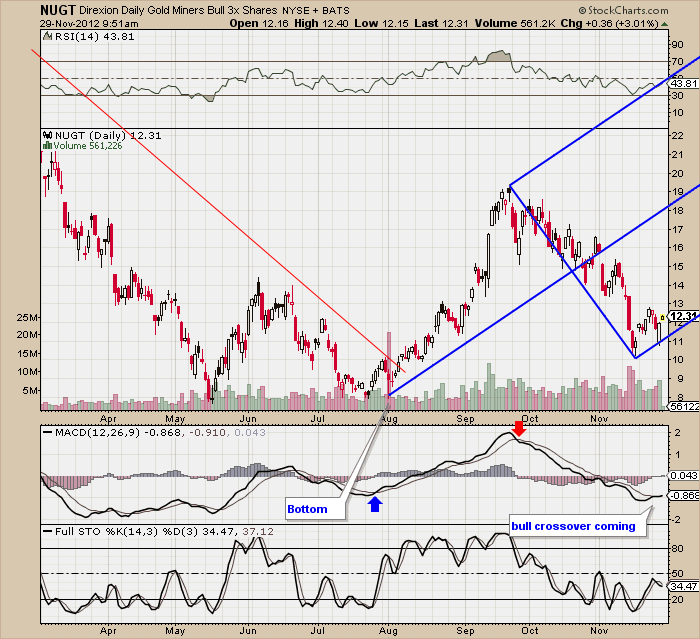
Task: Click the red down arrow on MACD
Action: [x=519, y=428]
